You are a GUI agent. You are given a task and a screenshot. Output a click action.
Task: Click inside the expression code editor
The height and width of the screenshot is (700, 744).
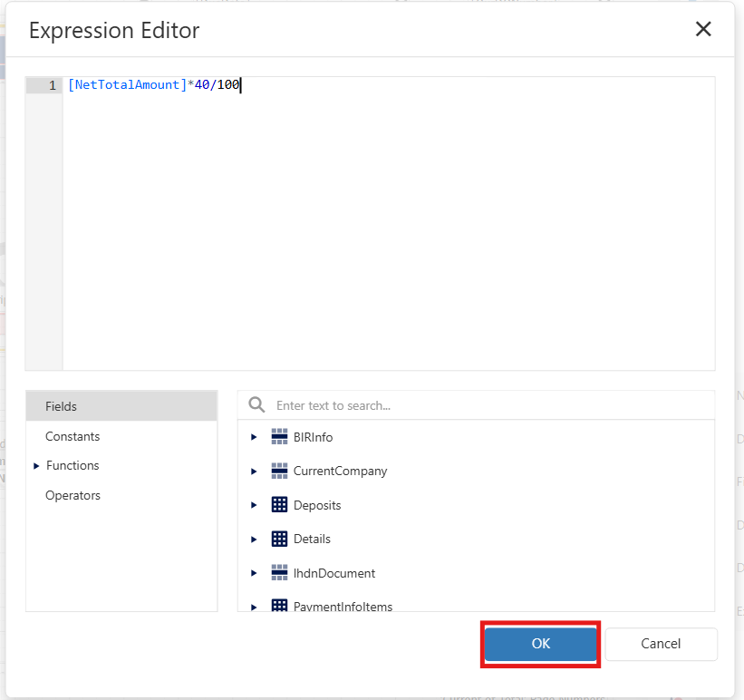388,227
